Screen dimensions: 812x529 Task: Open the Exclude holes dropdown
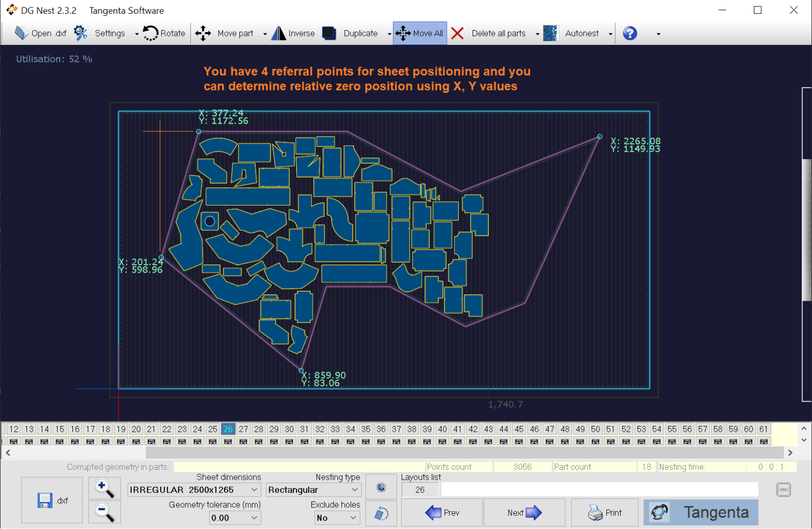click(337, 517)
